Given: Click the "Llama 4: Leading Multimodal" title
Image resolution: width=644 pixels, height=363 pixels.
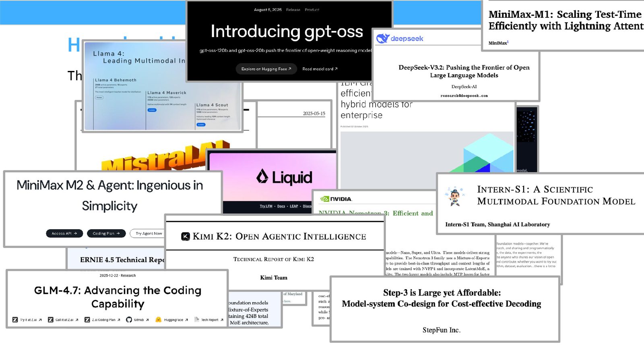Looking at the screenshot, I should click(x=139, y=57).
